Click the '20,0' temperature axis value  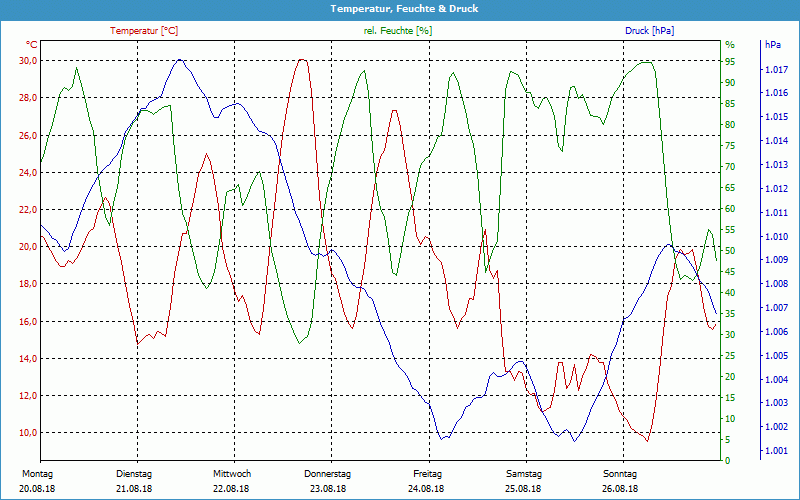(x=28, y=247)
